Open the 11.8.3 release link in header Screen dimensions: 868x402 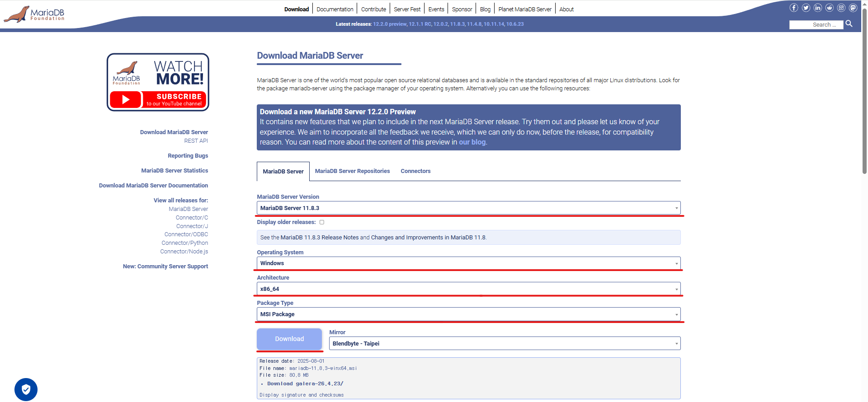coord(458,24)
